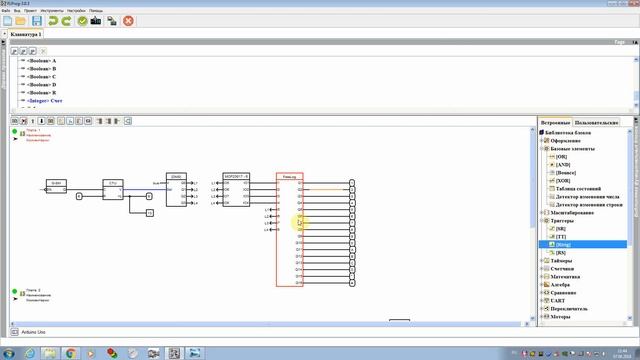Open Internet Explorer from the taskbar
The height and width of the screenshot is (360, 640).
(x=29, y=353)
